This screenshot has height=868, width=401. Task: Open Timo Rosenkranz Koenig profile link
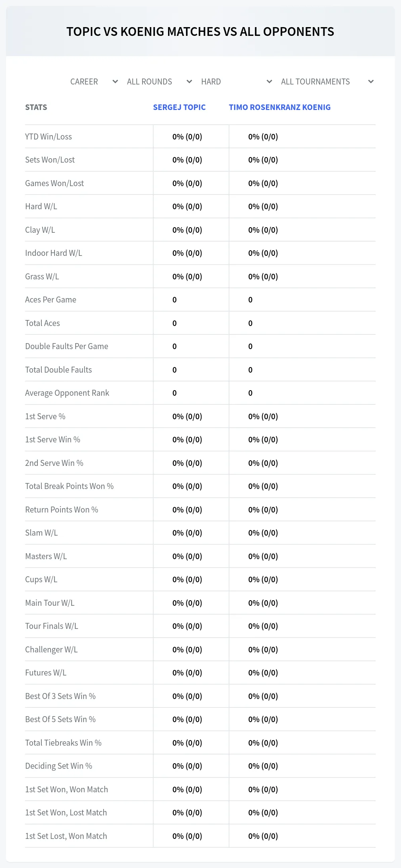click(x=280, y=107)
